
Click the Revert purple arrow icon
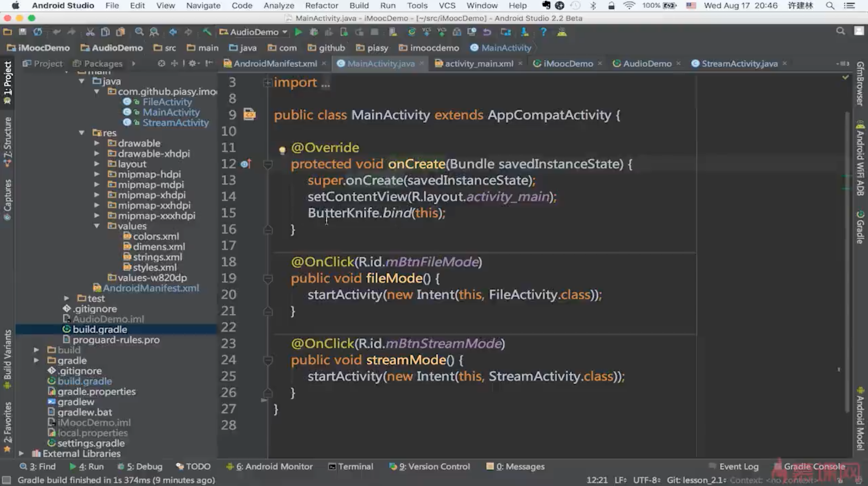coord(487,32)
